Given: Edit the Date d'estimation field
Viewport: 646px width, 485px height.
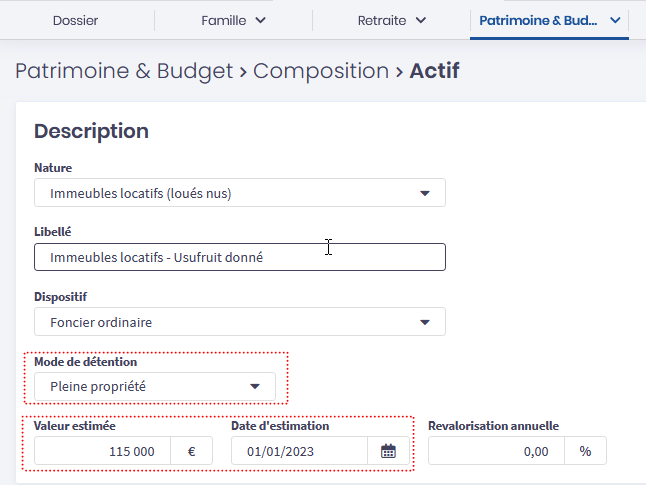Looking at the screenshot, I should coord(299,451).
